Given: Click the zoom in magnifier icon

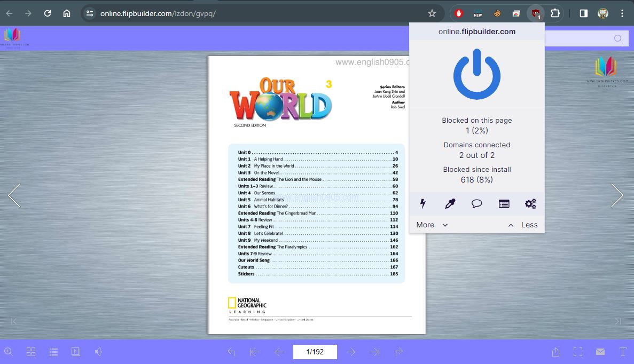Looking at the screenshot, I should 9,352.
